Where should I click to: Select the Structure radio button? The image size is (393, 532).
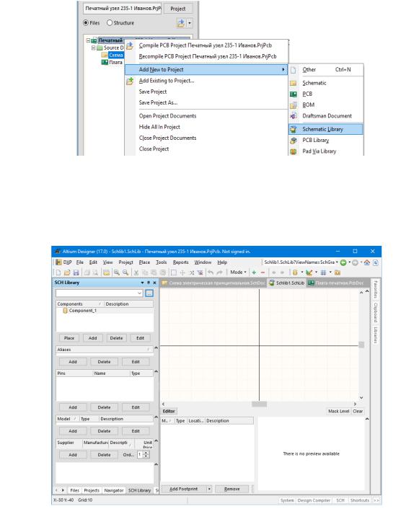tap(110, 23)
